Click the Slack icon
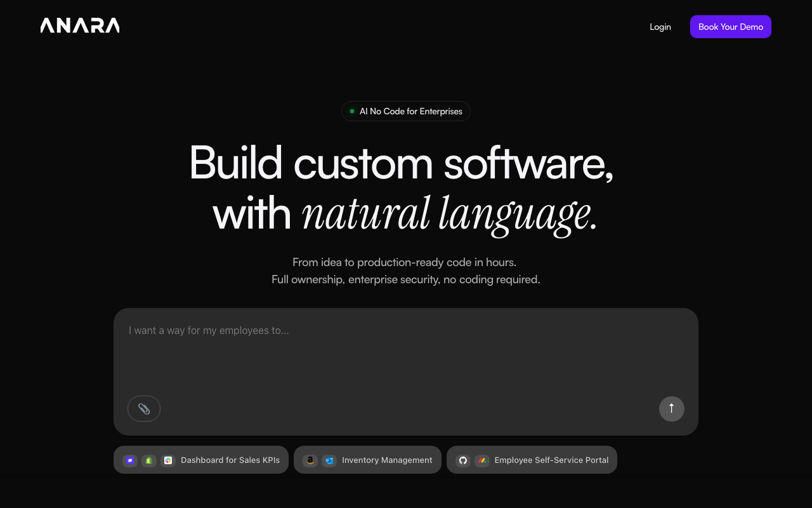 click(168, 460)
